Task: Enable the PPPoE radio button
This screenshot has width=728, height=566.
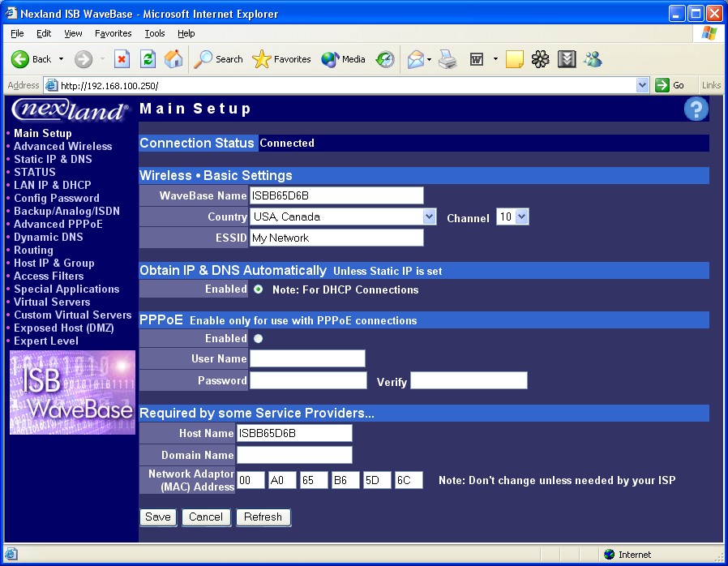Action: (258, 338)
